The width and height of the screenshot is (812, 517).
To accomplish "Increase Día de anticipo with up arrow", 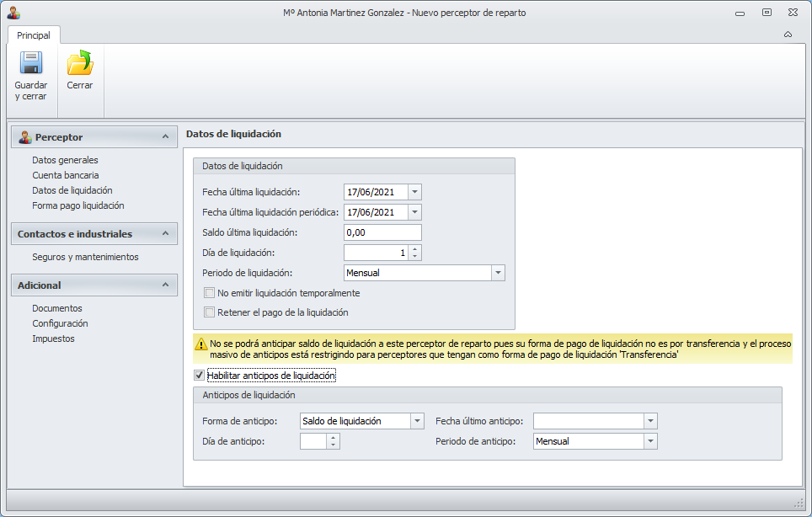I will [333, 438].
